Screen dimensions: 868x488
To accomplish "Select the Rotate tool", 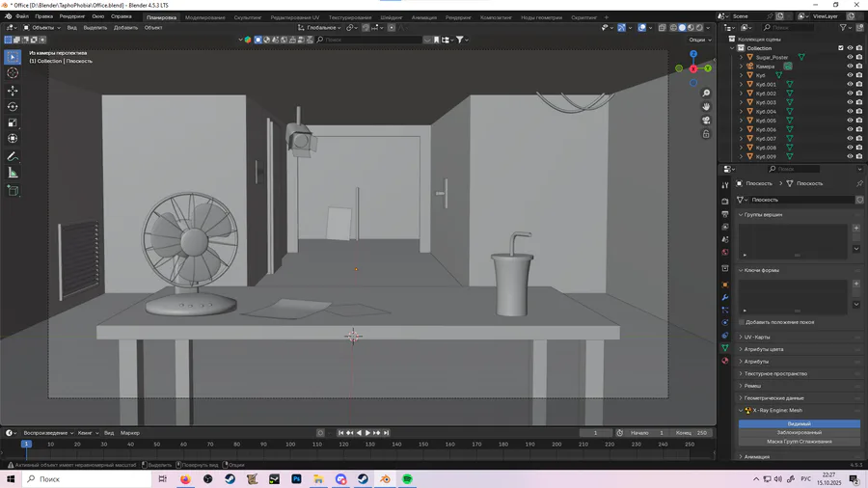I will (13, 107).
